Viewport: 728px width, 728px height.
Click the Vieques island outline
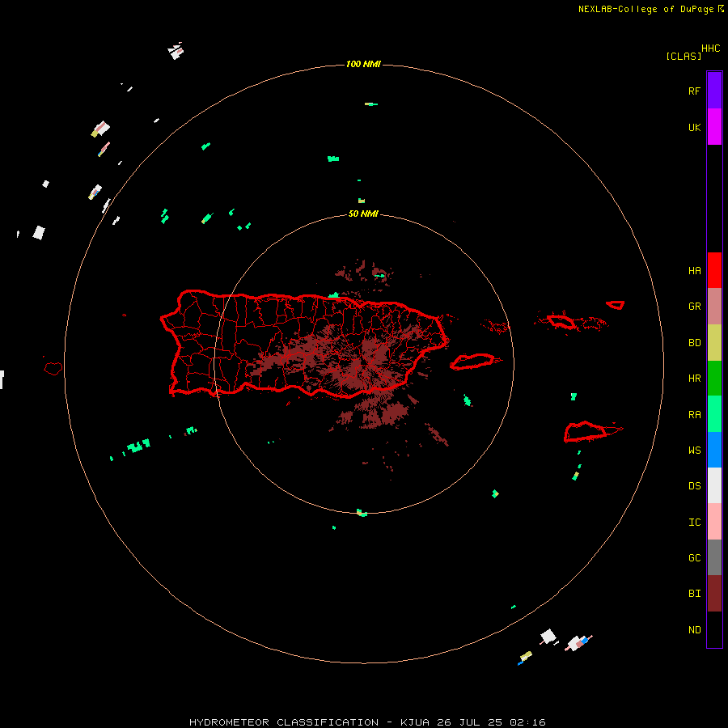(x=472, y=362)
